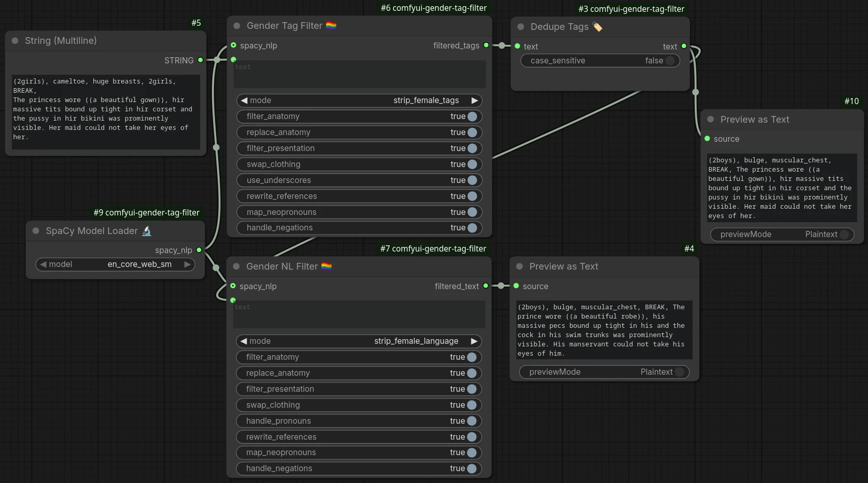Click the spacy_nlp input port on Gender NL Filter
The height and width of the screenshot is (483, 868).
233,287
